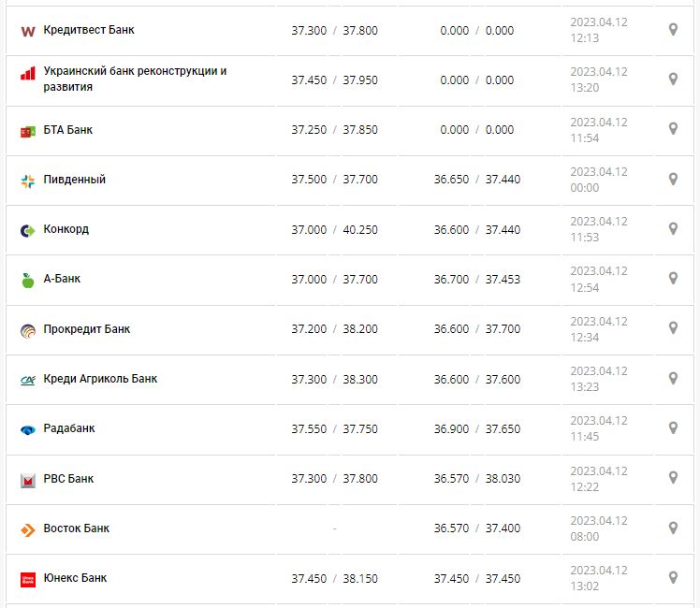This screenshot has height=608, width=700.
Task: Click the green apple А-Банк logo
Action: [x=27, y=280]
